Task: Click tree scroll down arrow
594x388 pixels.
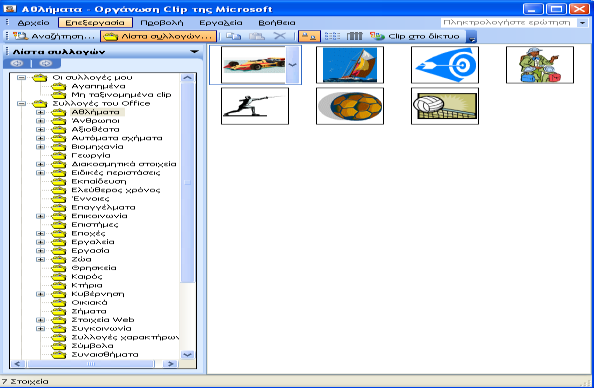Action: (x=188, y=355)
